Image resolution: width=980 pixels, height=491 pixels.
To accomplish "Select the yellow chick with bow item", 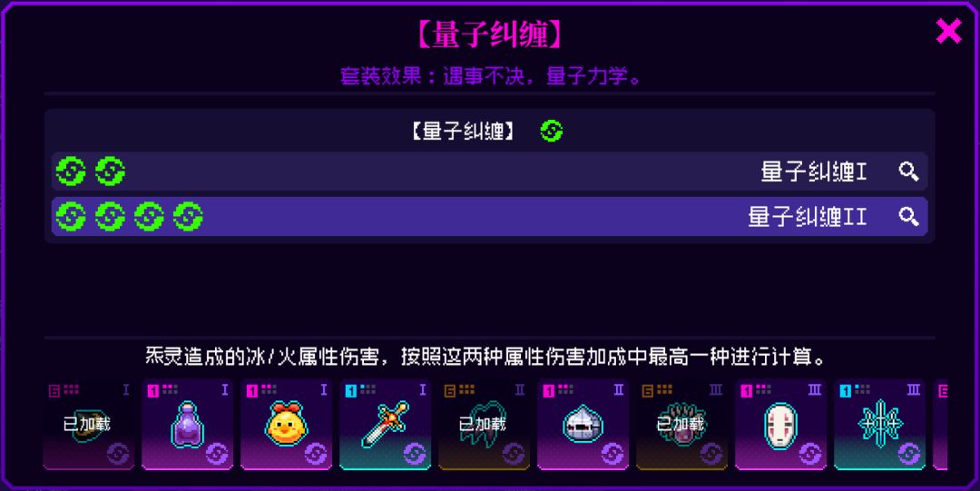I will pos(286,424).
